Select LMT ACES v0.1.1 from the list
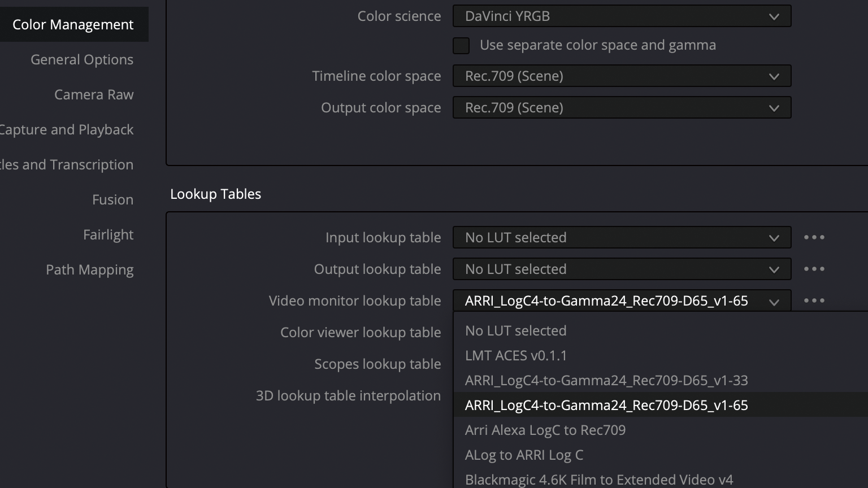868x488 pixels. click(x=515, y=356)
